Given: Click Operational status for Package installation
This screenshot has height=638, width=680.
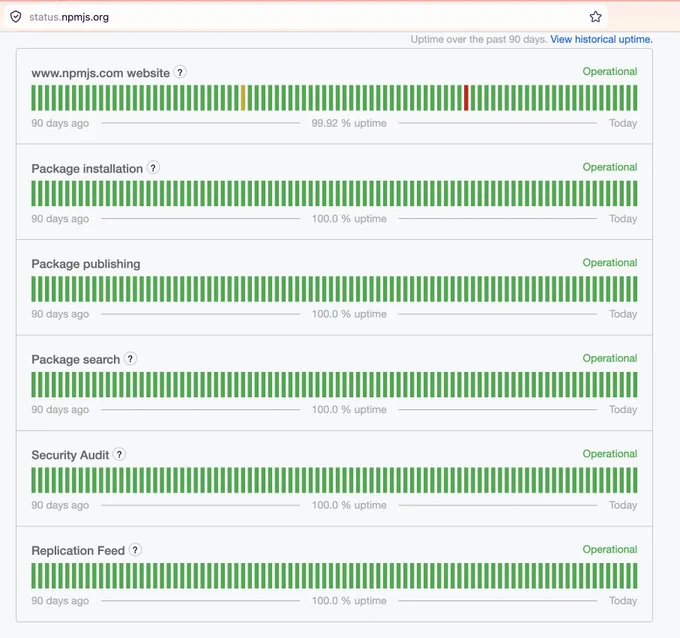Looking at the screenshot, I should [610, 167].
